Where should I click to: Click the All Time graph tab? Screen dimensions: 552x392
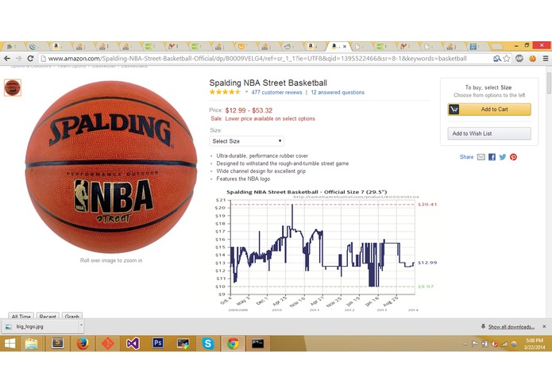[x=21, y=316]
